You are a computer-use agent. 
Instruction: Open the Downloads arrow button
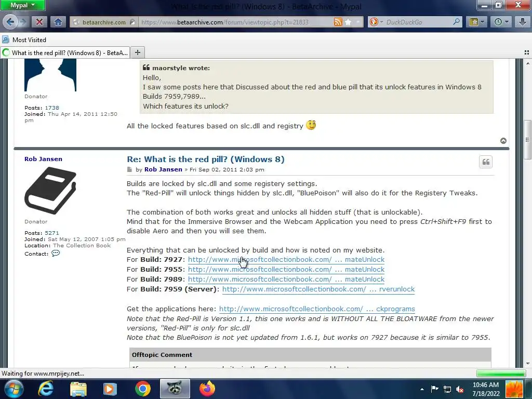point(523,22)
